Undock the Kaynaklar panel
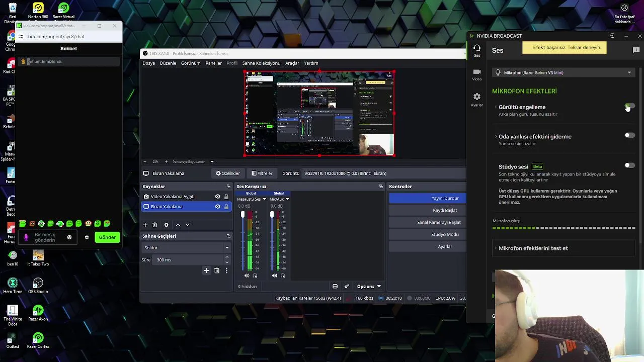Screen dimensions: 644x362 click(x=228, y=187)
